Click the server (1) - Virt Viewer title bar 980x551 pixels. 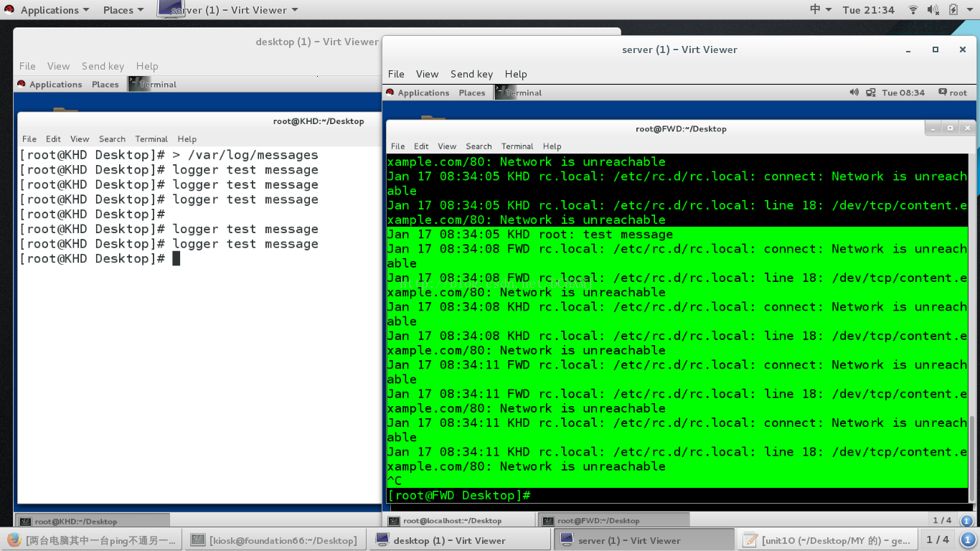point(679,50)
